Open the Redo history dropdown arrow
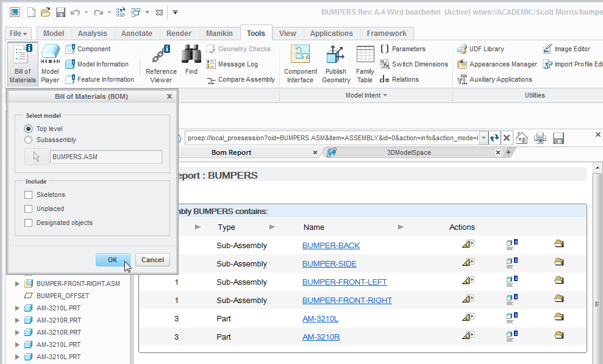 pyautogui.click(x=109, y=12)
